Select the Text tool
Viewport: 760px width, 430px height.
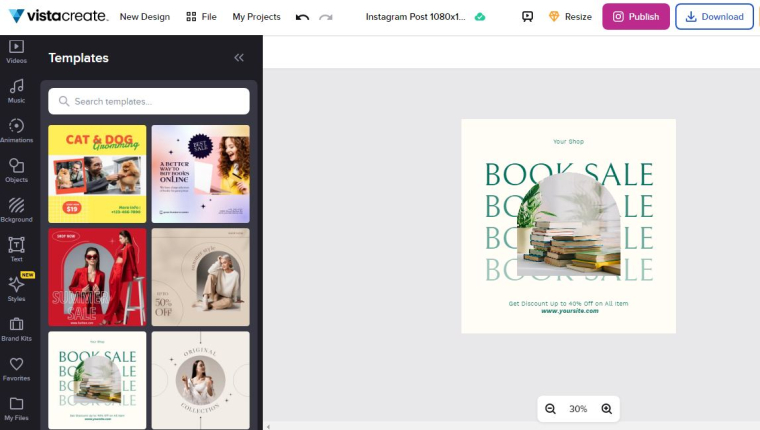tap(16, 249)
